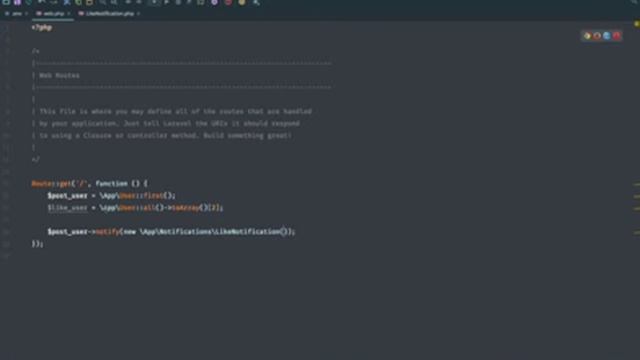Close the LikeNotification.php tab
Screen dimensions: 640x360
138,13
